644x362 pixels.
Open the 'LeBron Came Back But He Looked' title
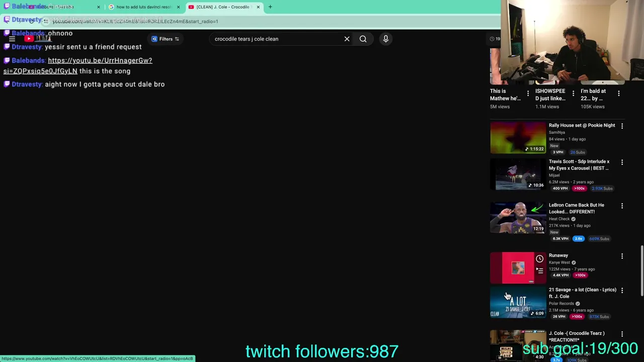click(x=577, y=208)
